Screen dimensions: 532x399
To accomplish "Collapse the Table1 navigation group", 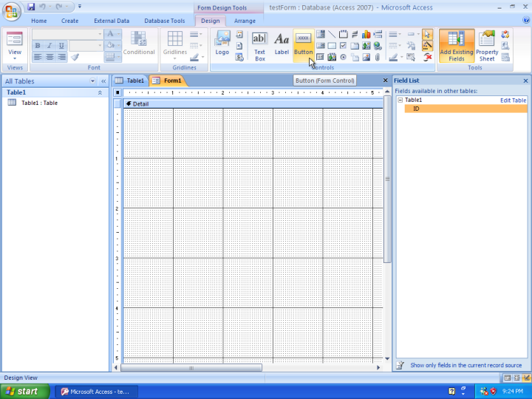I will [x=100, y=92].
